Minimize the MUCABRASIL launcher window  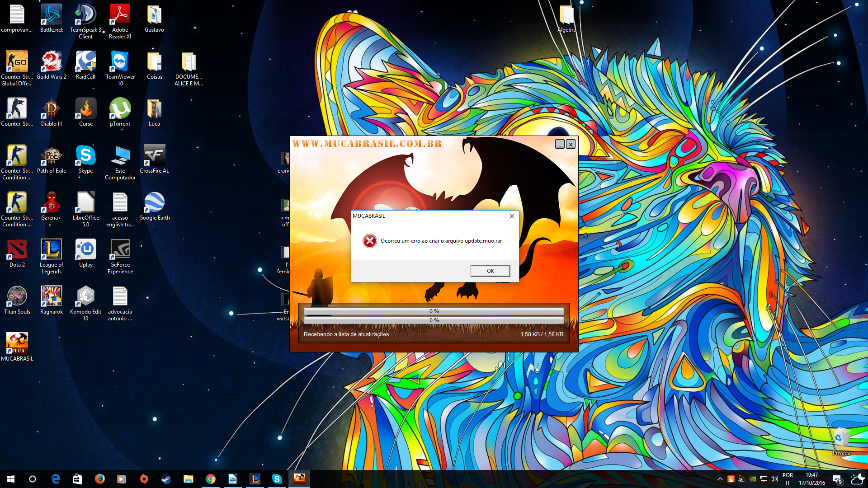point(560,144)
